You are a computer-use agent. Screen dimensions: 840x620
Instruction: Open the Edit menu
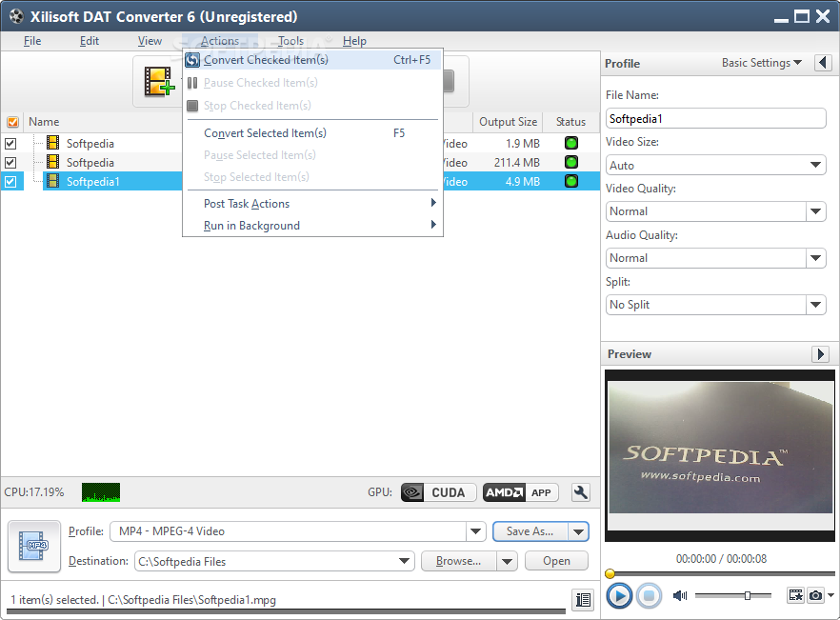pyautogui.click(x=89, y=41)
